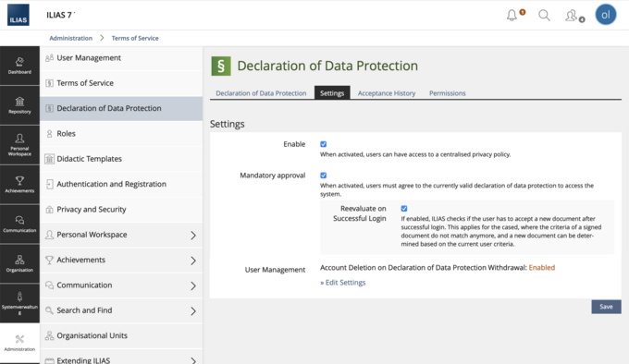Click the Didactic Templates icon
Screen dimensions: 629x364
[x=49, y=159]
